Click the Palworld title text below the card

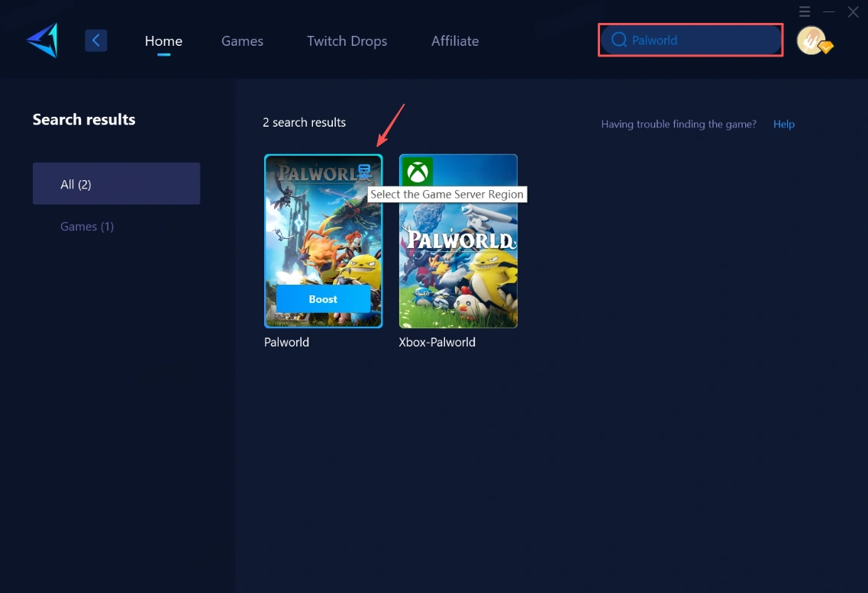(286, 342)
